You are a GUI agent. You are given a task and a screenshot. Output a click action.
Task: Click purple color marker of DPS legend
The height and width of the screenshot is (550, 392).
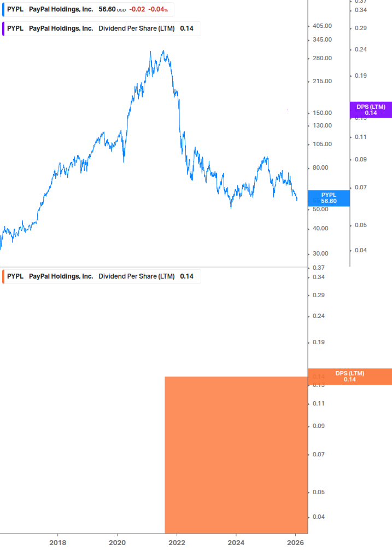3,29
